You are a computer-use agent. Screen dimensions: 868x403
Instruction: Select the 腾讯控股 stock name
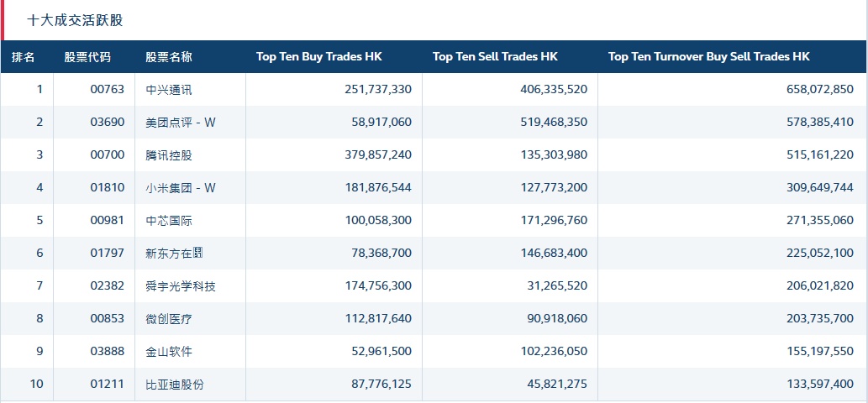click(x=168, y=155)
